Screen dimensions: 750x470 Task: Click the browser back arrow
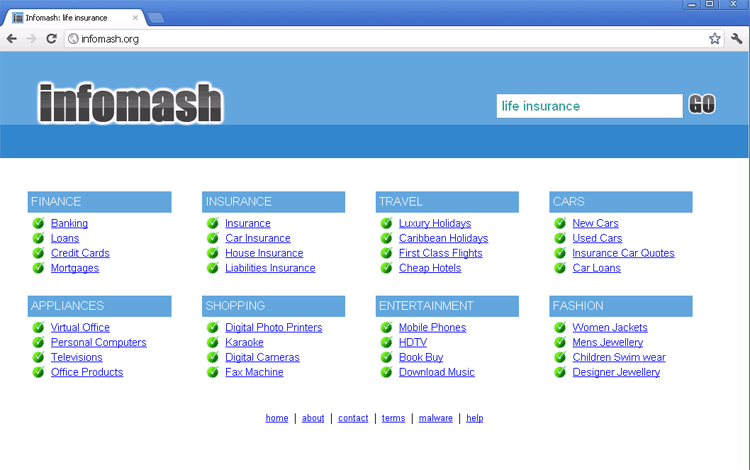point(12,39)
